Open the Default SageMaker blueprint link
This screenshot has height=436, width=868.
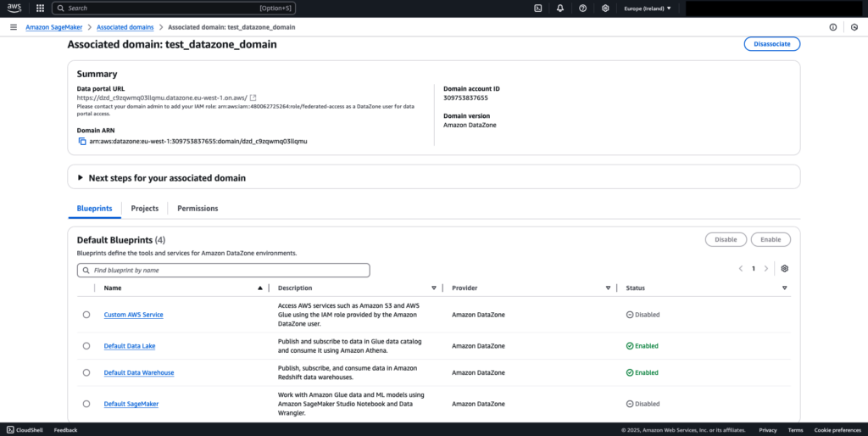[131, 404]
